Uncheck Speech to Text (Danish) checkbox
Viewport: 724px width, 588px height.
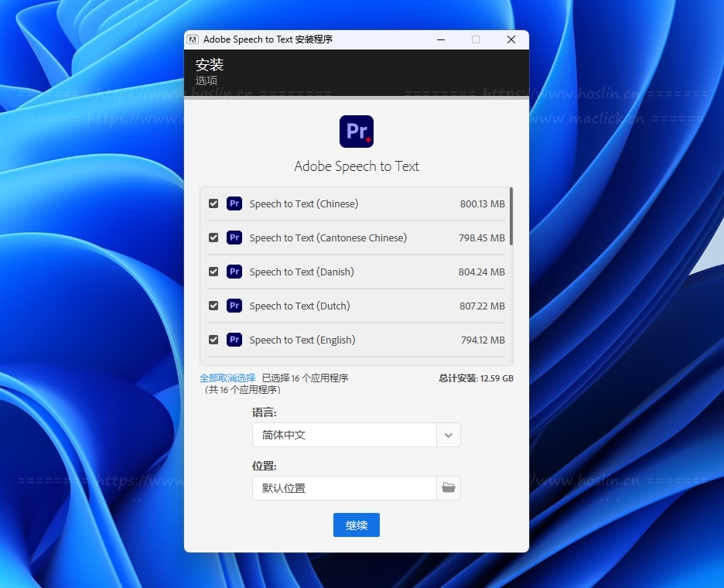[x=213, y=272]
